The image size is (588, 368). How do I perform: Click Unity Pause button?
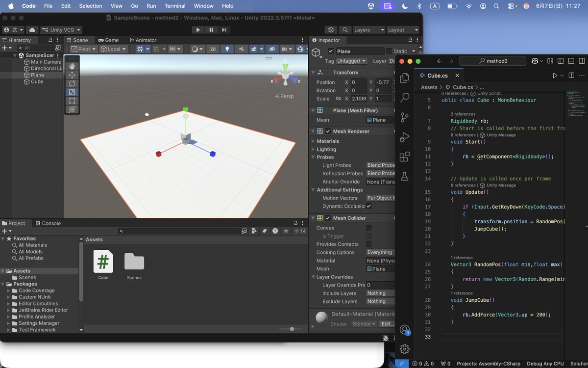[211, 30]
